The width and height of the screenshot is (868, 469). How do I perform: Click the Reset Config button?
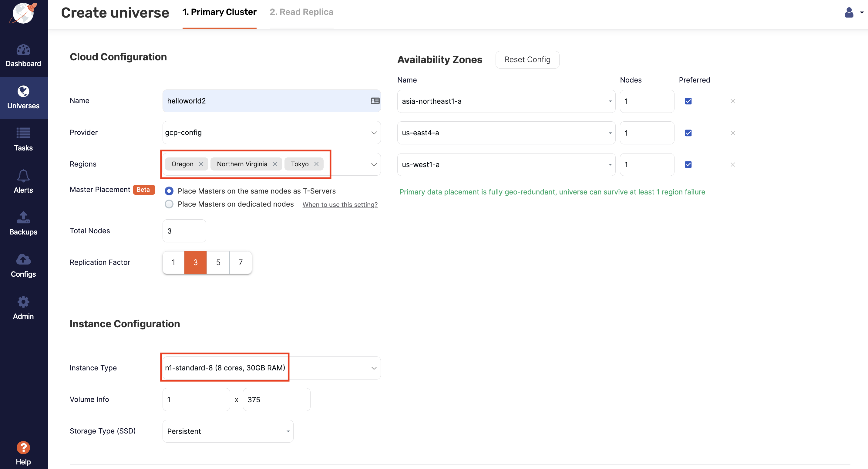point(527,59)
